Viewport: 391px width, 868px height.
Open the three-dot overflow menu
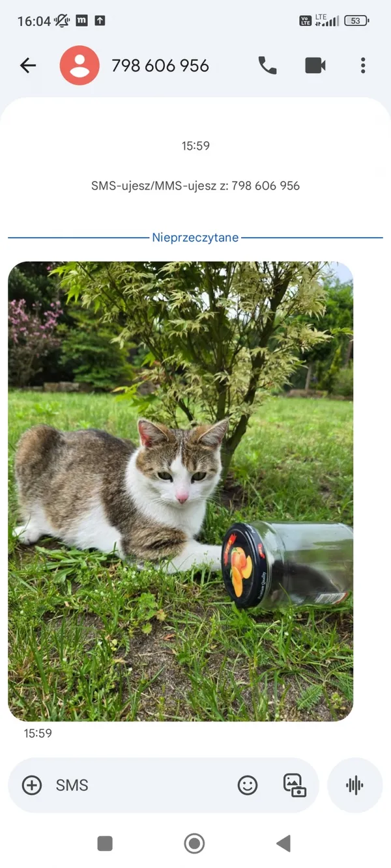(363, 65)
